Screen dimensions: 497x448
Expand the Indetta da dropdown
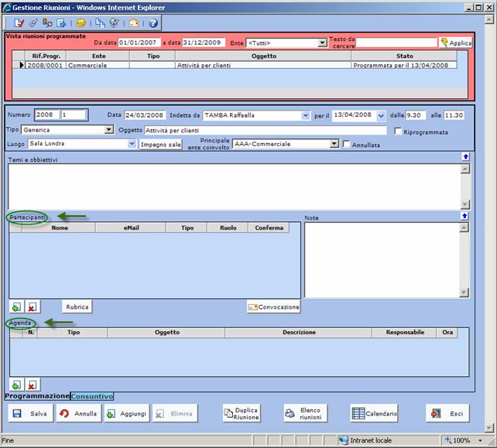(x=305, y=115)
